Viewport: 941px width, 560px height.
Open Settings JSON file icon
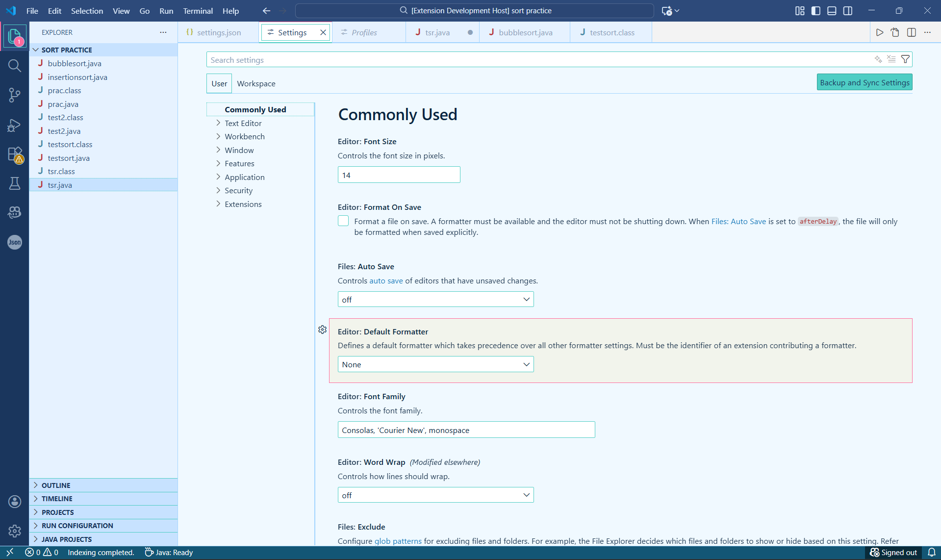click(895, 32)
